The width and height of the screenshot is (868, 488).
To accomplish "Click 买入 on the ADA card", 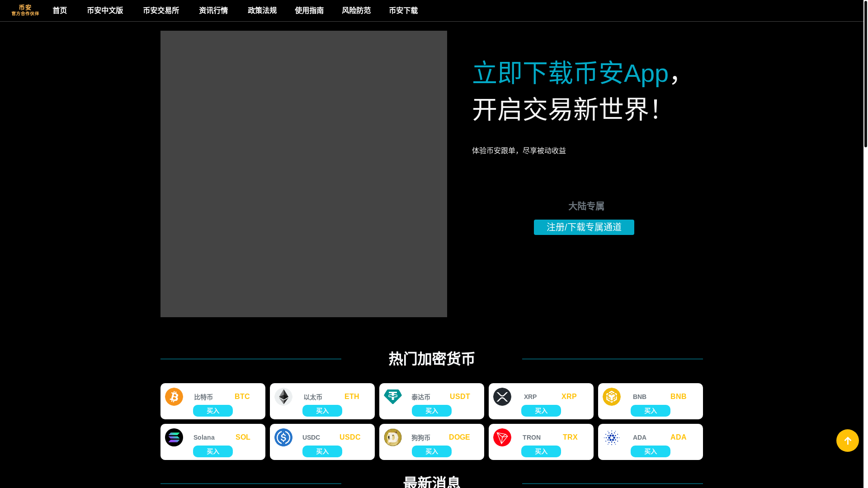I will coord(651,451).
